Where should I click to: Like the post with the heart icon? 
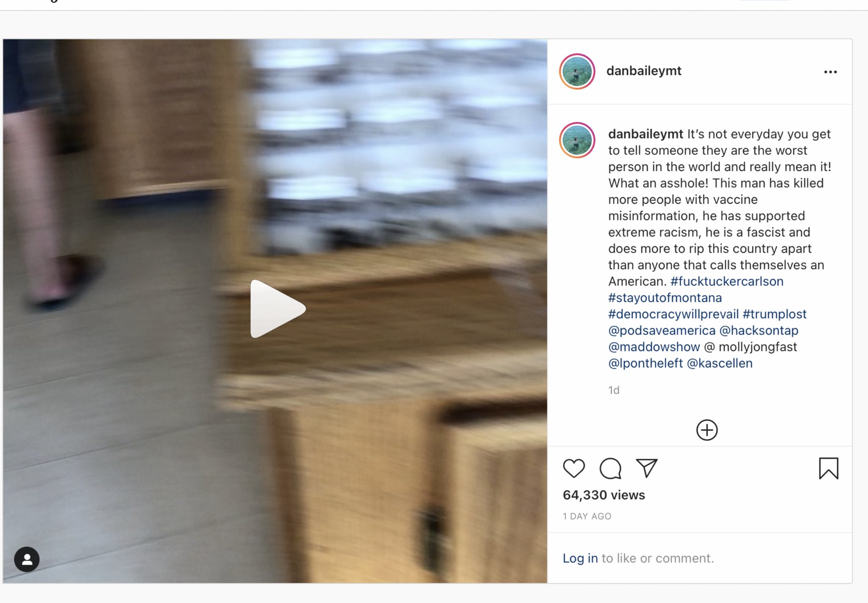(x=574, y=468)
